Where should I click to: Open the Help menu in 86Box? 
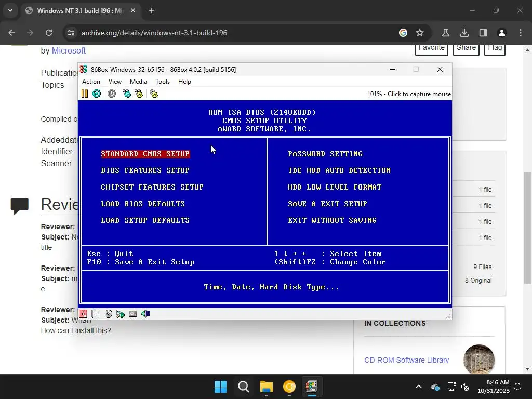coord(184,82)
